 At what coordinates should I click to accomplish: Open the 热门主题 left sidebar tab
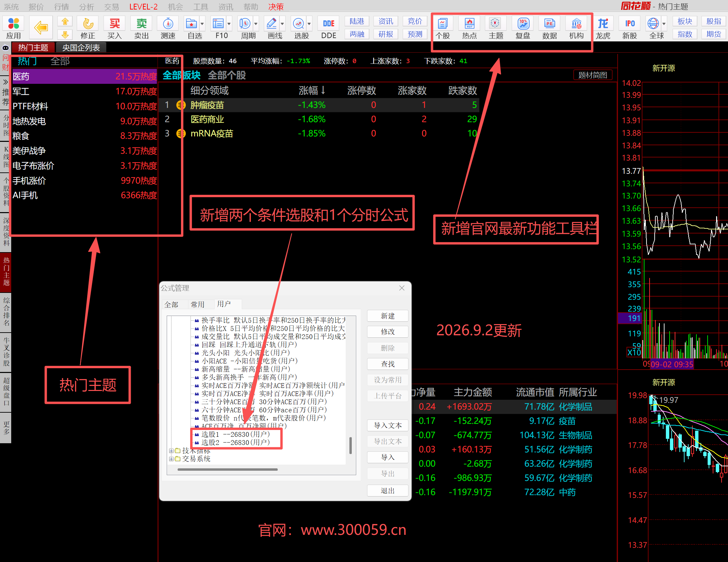coord(6,272)
